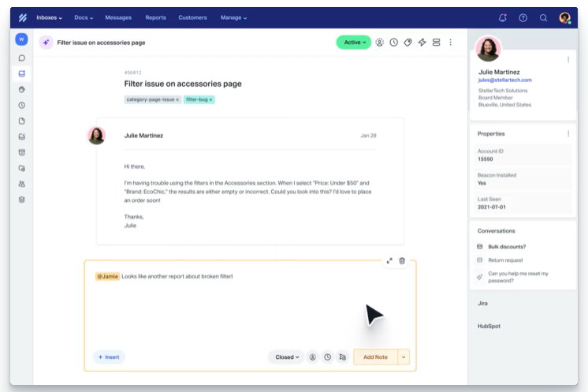Remove the category-page-issue tag
The height and width of the screenshot is (392, 588).
177,100
